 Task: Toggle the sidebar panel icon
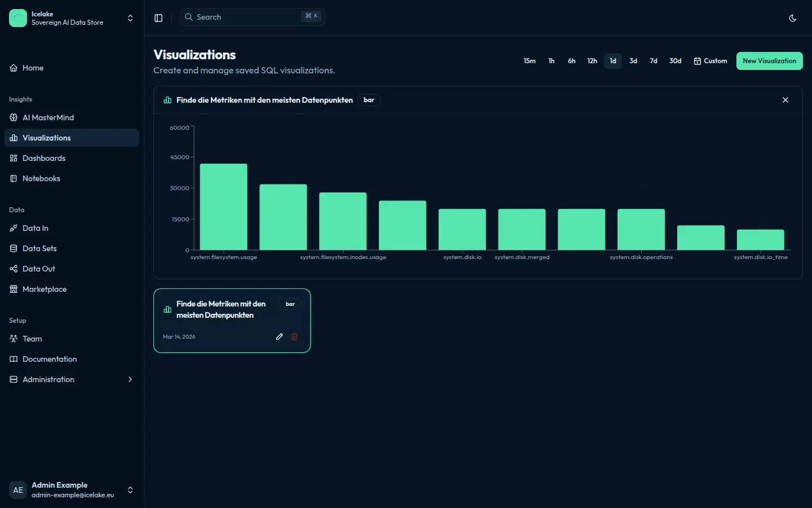tap(158, 18)
